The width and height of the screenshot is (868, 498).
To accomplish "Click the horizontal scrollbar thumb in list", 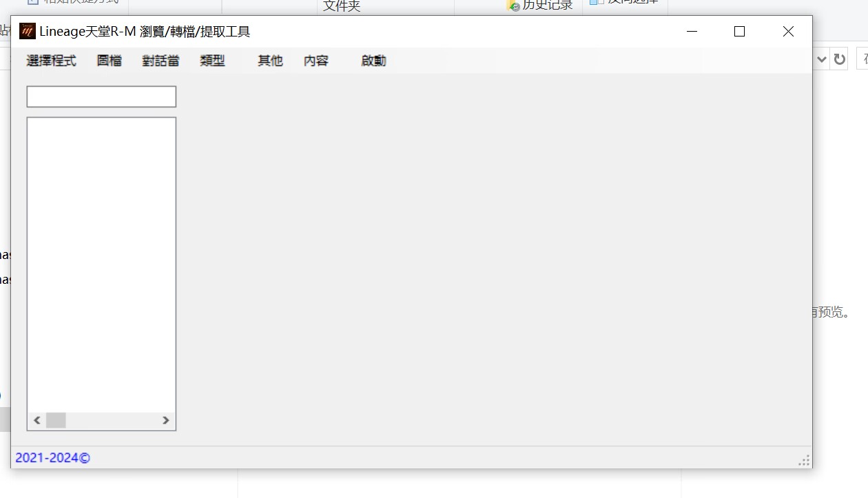I will [56, 420].
